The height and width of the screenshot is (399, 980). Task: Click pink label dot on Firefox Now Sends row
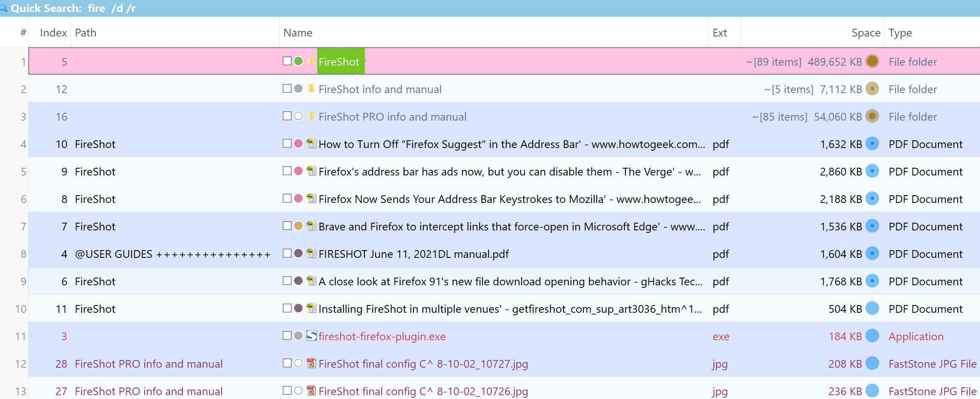click(298, 198)
